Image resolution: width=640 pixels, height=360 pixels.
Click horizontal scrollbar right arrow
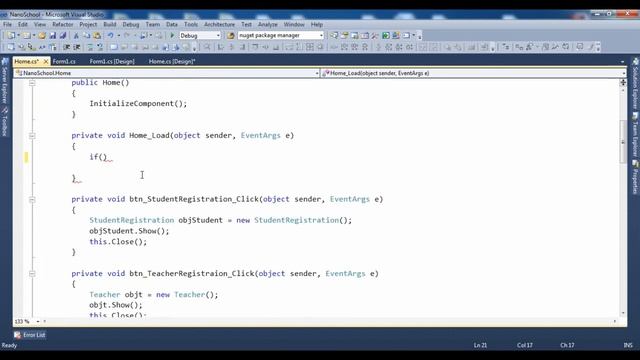tap(615, 322)
